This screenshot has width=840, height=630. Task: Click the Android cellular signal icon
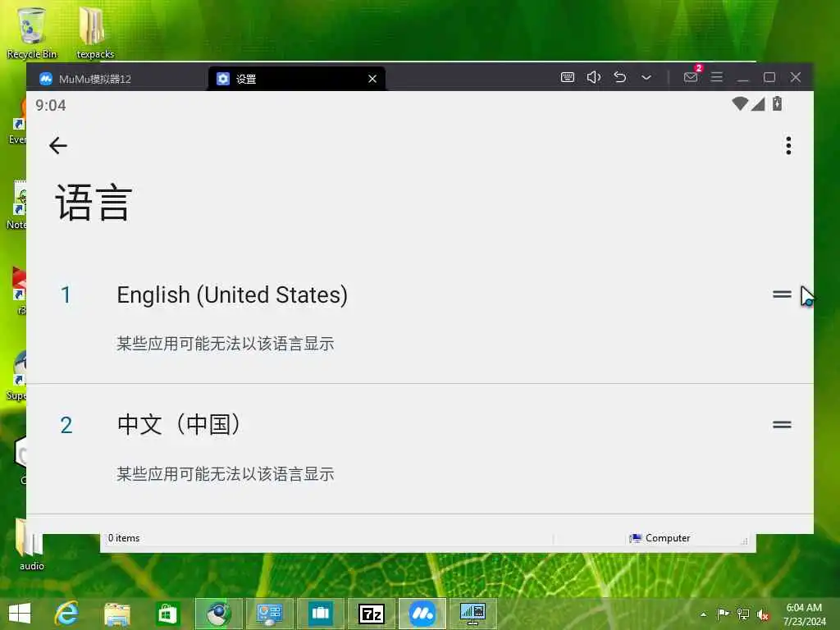(757, 103)
